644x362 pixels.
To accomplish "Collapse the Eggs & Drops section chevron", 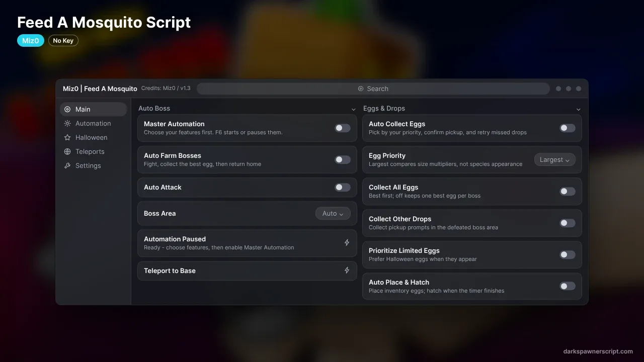I will (578, 109).
